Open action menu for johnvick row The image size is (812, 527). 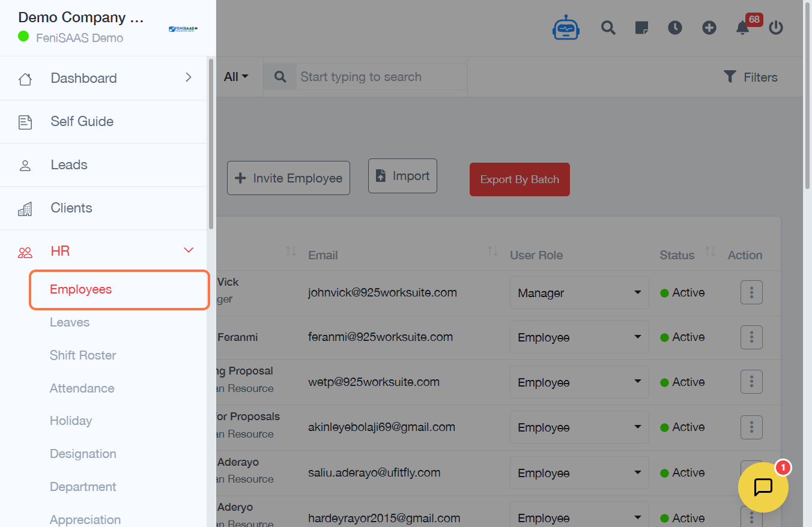click(751, 293)
